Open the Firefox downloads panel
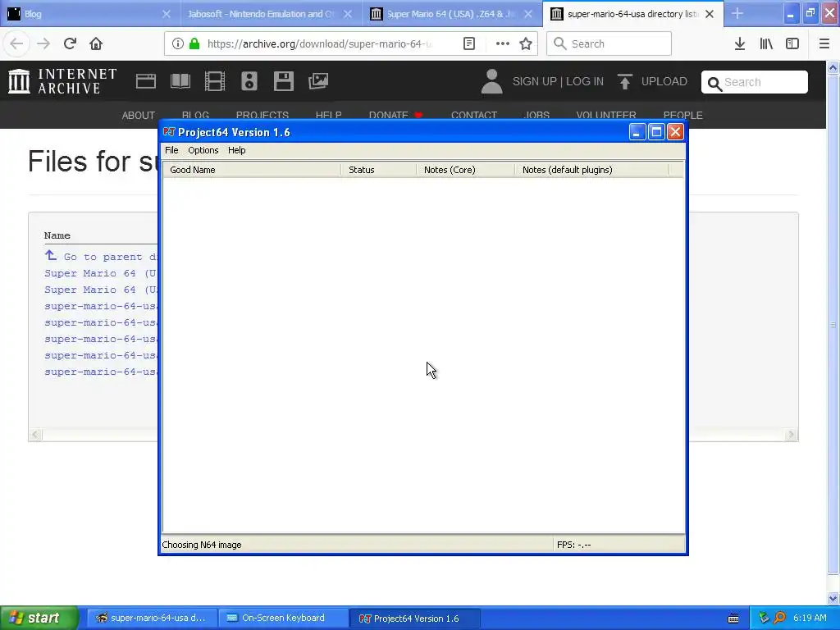Viewport: 840px width, 630px height. coord(740,43)
